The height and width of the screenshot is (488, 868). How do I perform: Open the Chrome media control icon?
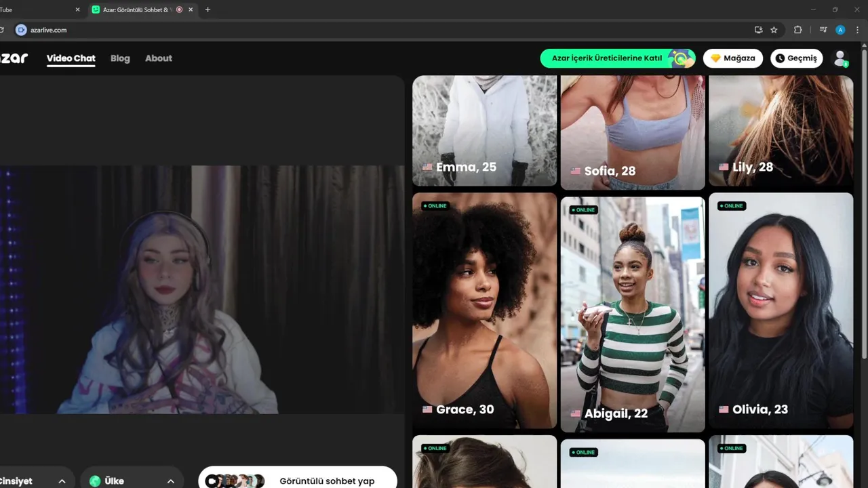[x=823, y=30]
